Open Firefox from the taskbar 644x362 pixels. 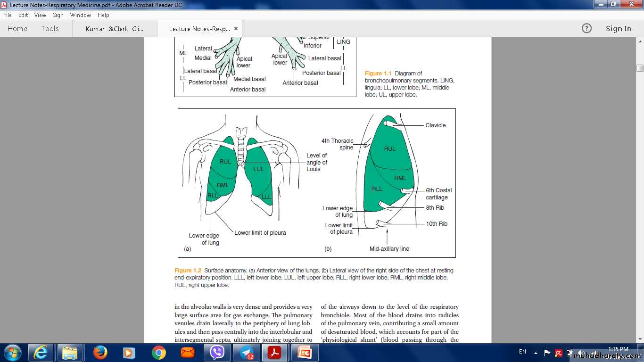coord(100,353)
